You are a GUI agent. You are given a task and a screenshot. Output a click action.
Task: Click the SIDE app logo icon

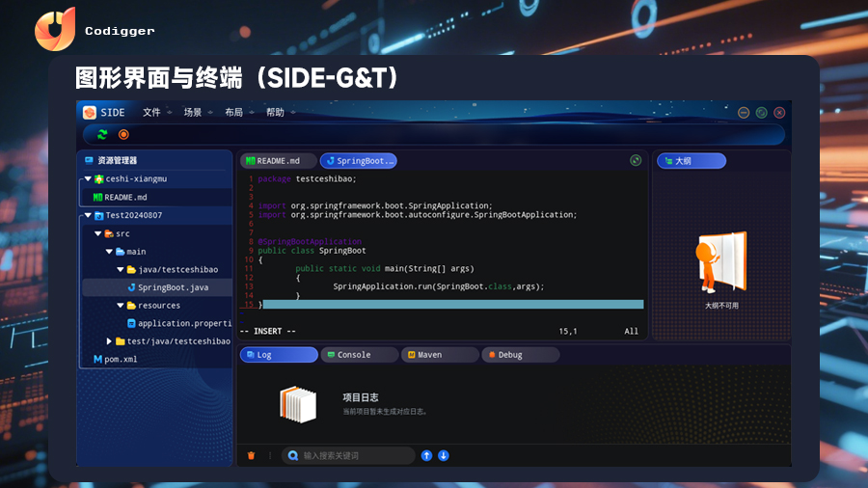tap(90, 112)
